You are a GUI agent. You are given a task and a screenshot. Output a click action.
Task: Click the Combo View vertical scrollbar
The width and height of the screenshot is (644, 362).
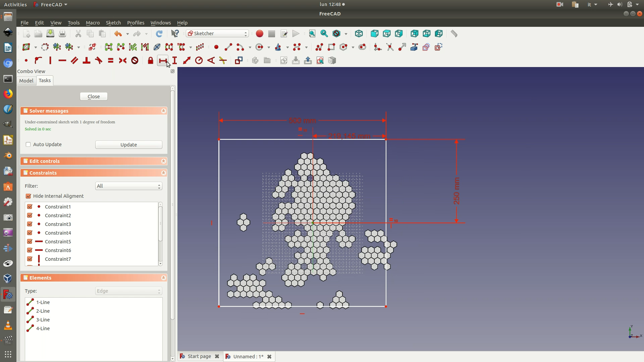pos(172,205)
